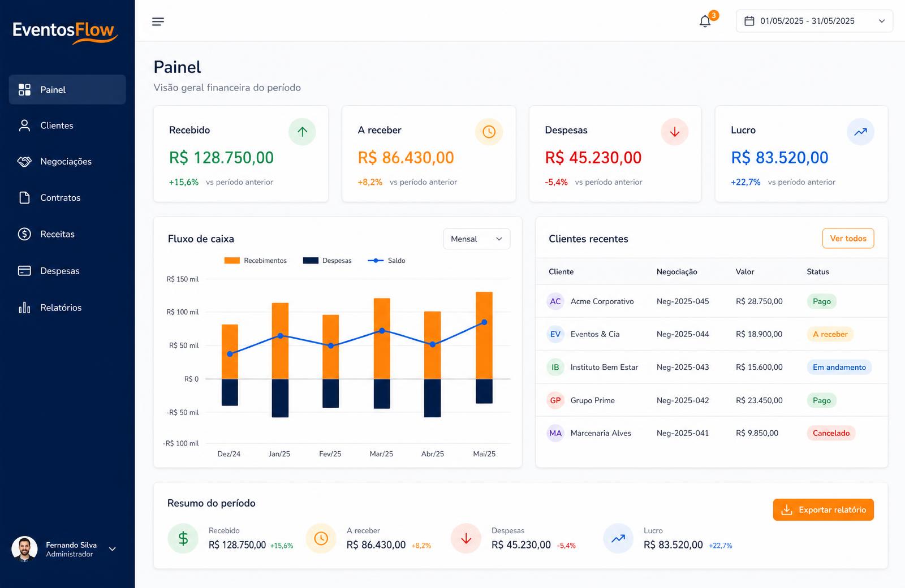
Task: Click the R$ 23.450,00 value for Grupo Prime
Action: point(759,400)
